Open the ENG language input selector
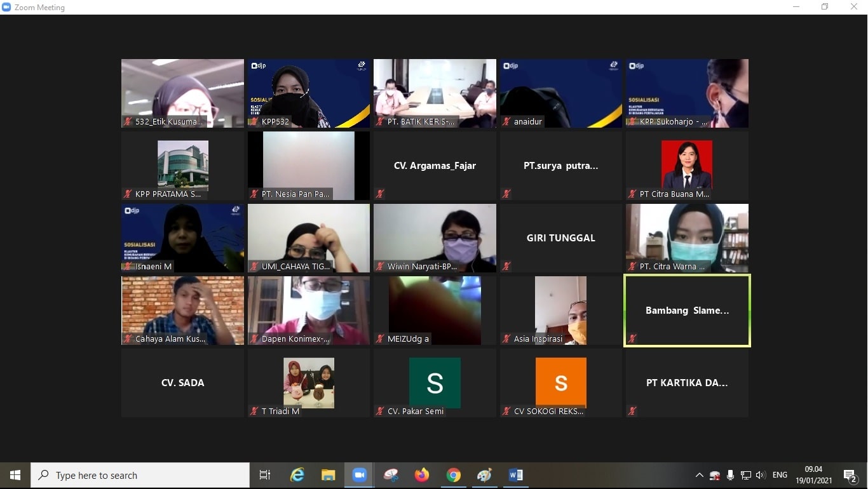The height and width of the screenshot is (489, 868). click(x=780, y=475)
